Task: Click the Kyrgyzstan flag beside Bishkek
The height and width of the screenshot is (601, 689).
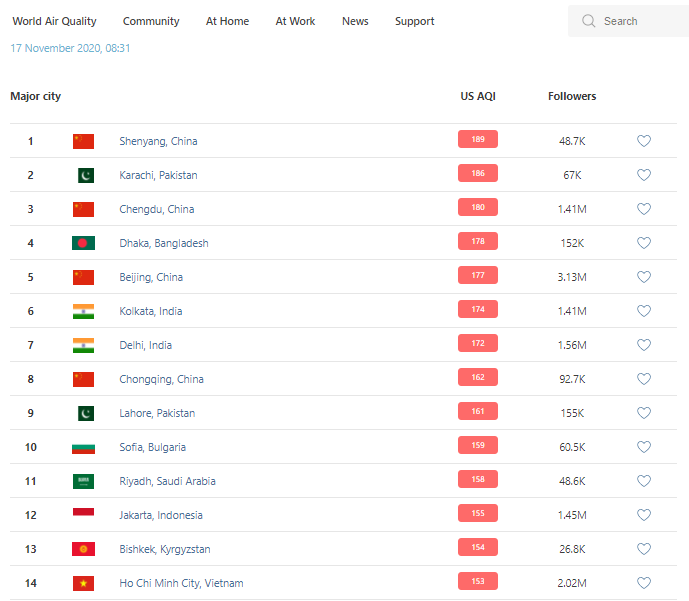Action: [x=83, y=549]
